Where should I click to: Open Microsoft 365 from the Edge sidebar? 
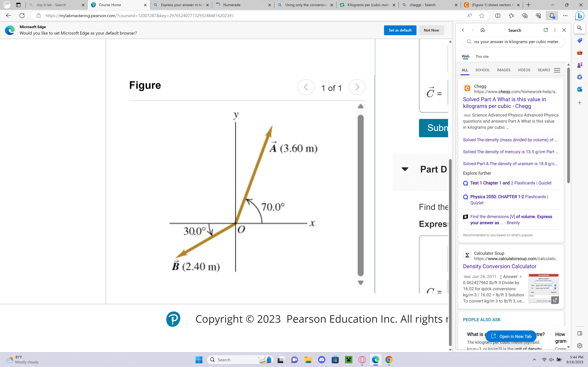(579, 77)
